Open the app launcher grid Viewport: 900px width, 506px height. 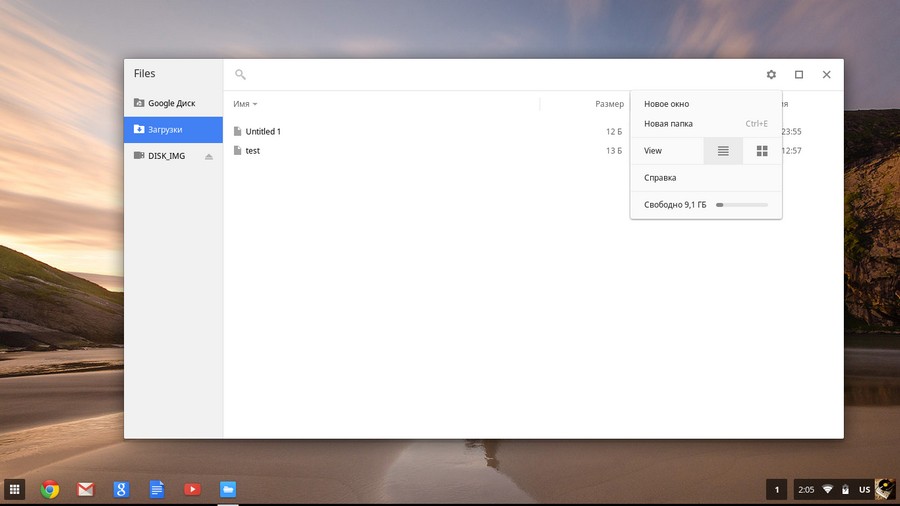point(14,489)
